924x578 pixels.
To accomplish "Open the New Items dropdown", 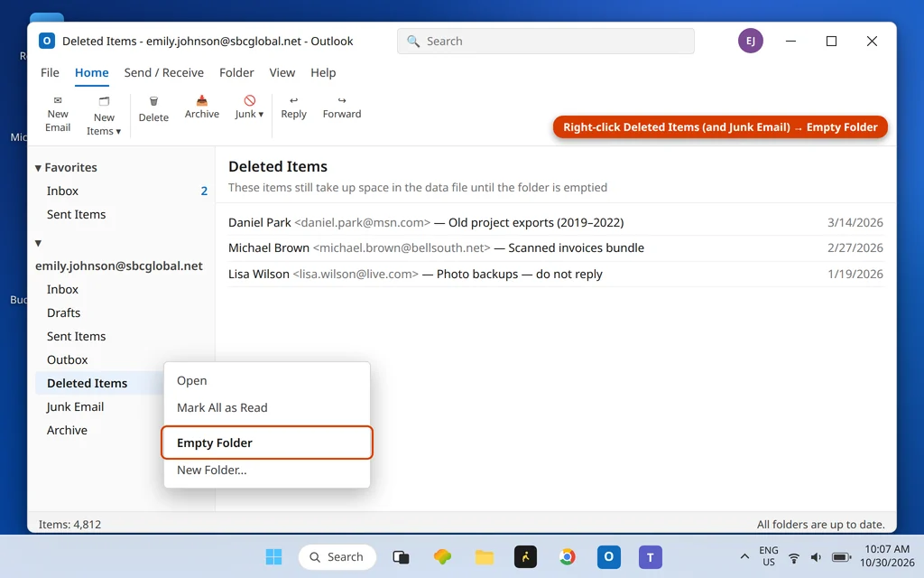I will tap(104, 117).
